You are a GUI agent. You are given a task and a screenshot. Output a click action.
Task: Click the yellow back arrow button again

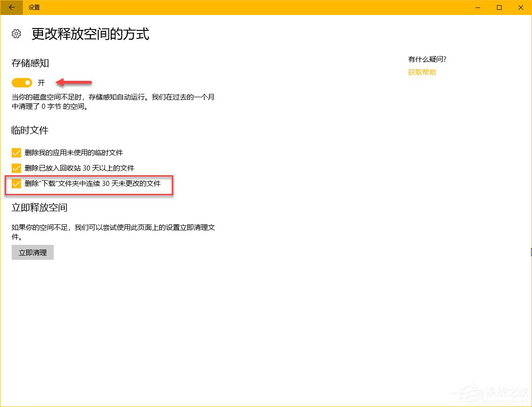pyautogui.click(x=10, y=7)
